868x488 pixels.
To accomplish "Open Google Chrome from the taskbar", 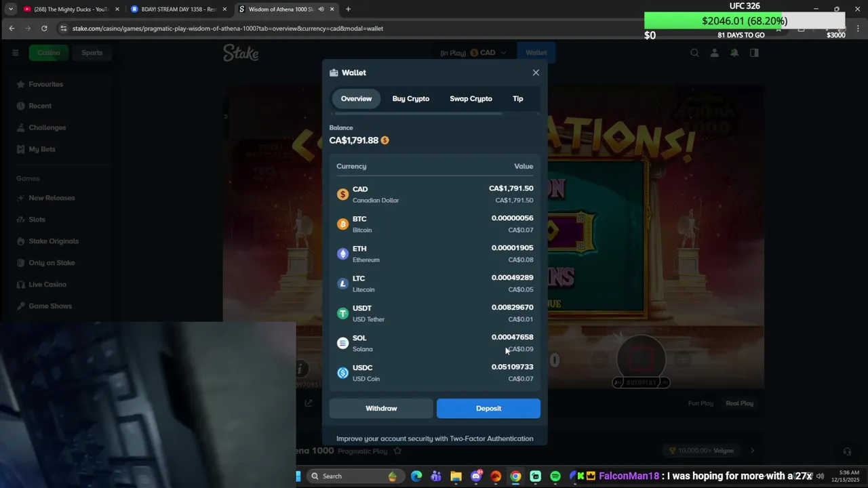I will coord(515,476).
